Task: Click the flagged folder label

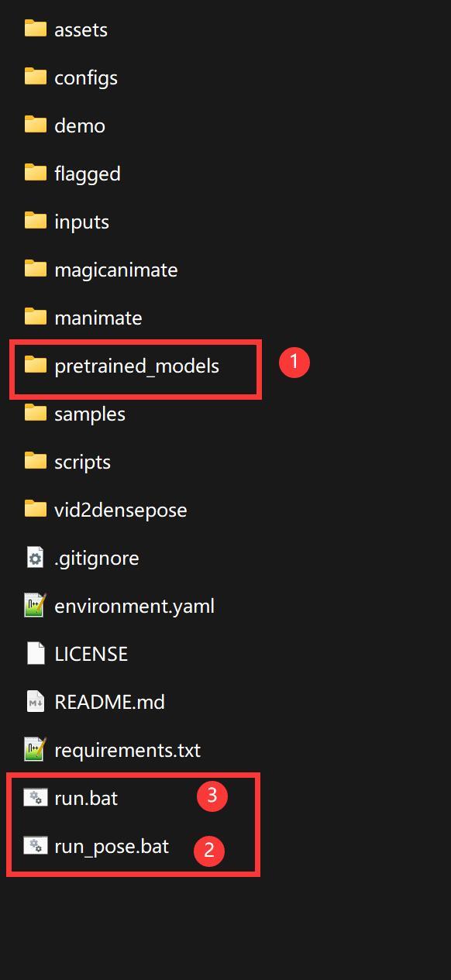Action: point(88,174)
